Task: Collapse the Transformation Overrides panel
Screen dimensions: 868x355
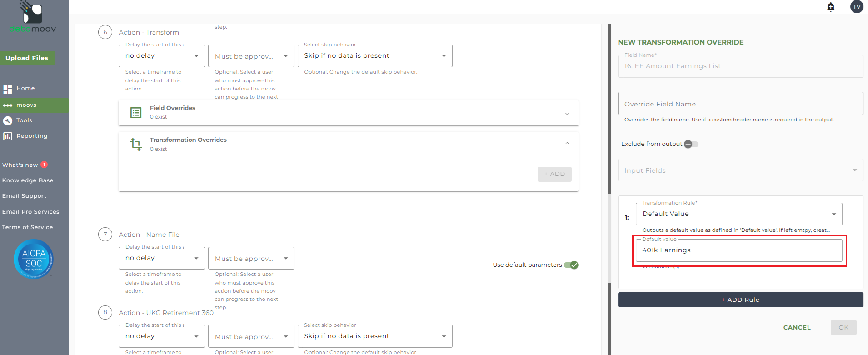Action: point(567,144)
